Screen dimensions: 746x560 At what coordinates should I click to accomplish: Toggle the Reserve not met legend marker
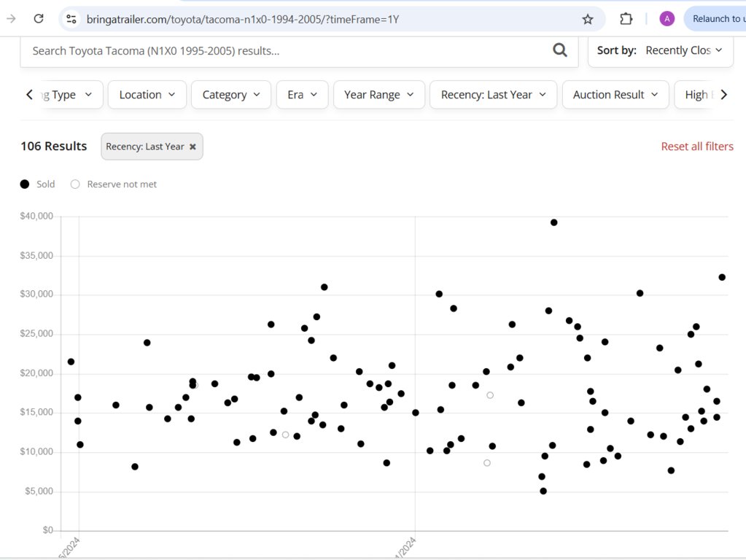click(75, 184)
